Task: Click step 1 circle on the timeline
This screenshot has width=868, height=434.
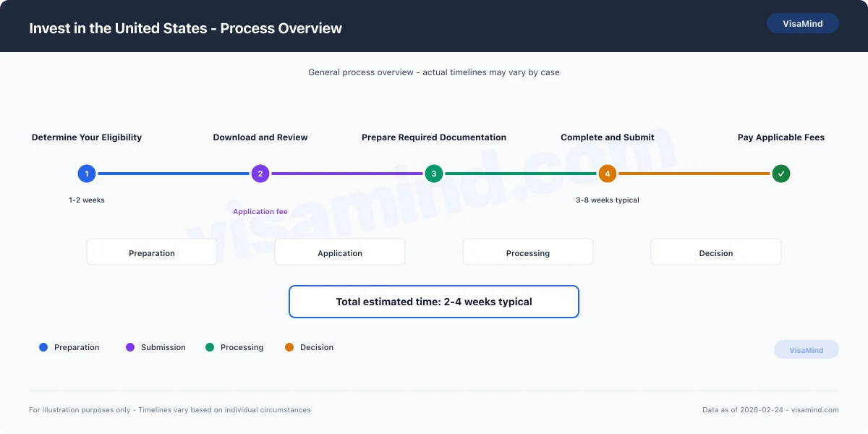Action: point(87,174)
